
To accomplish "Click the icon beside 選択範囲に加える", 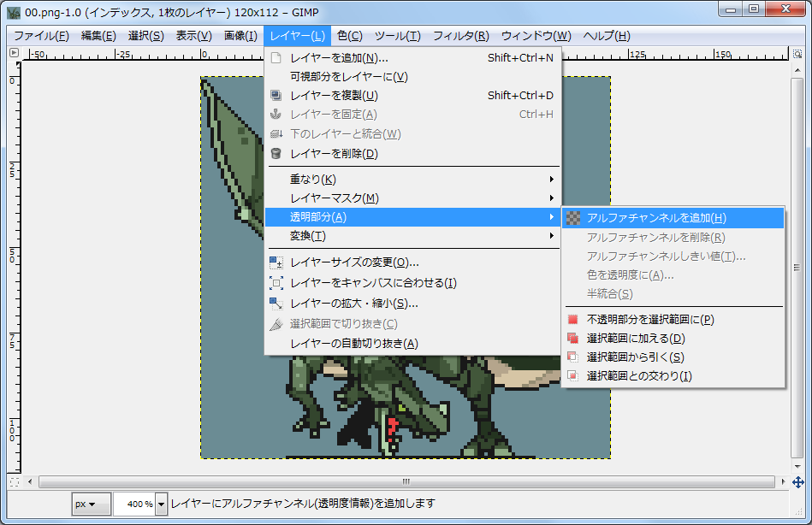I will click(573, 339).
